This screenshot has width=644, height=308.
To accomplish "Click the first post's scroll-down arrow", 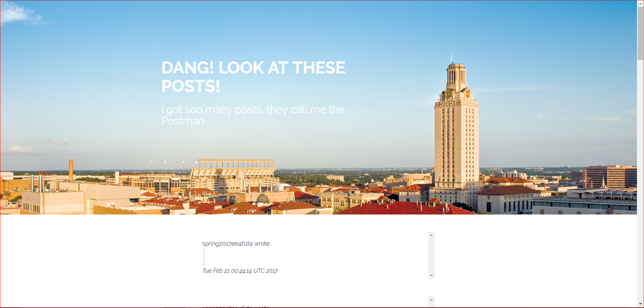I will pyautogui.click(x=431, y=275).
